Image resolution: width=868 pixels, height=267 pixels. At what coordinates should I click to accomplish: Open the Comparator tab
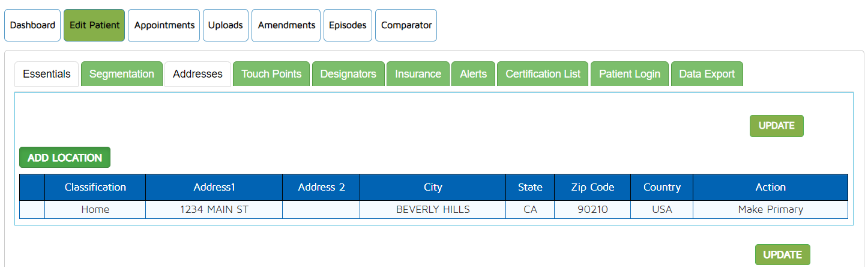[x=406, y=25]
